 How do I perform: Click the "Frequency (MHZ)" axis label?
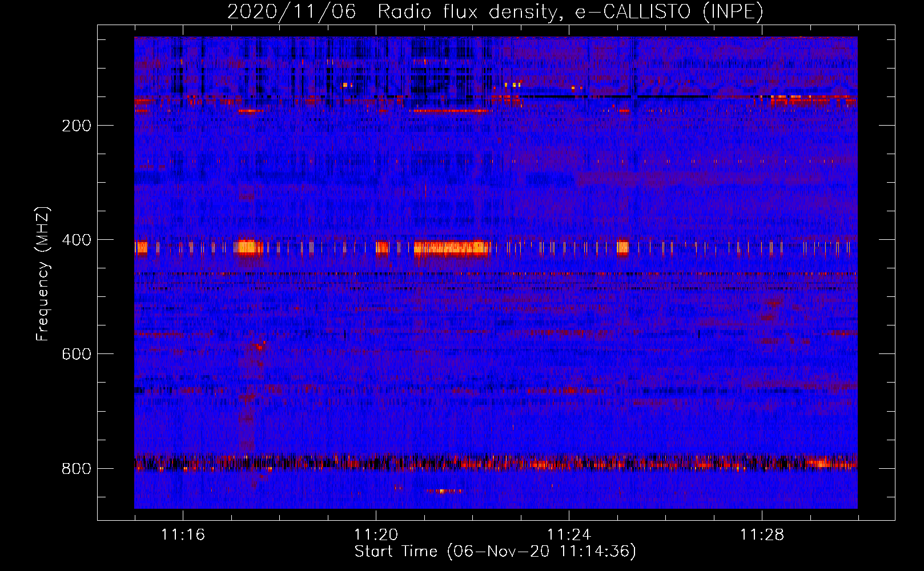click(x=43, y=274)
